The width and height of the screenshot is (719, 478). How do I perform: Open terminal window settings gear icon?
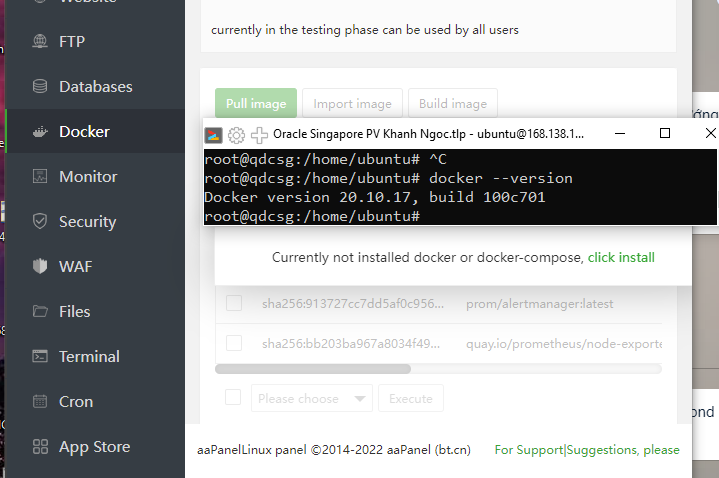pos(236,135)
